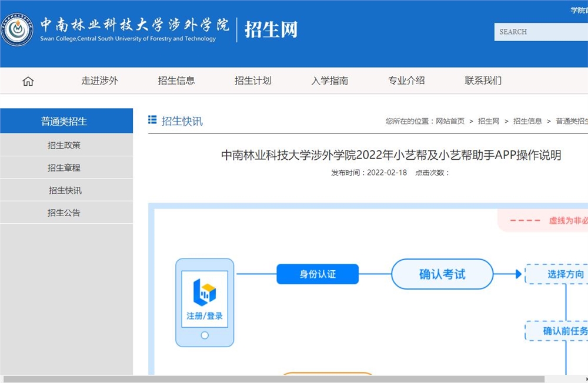
Task: Click the 身份认证 box in flowchart
Action: (x=318, y=274)
